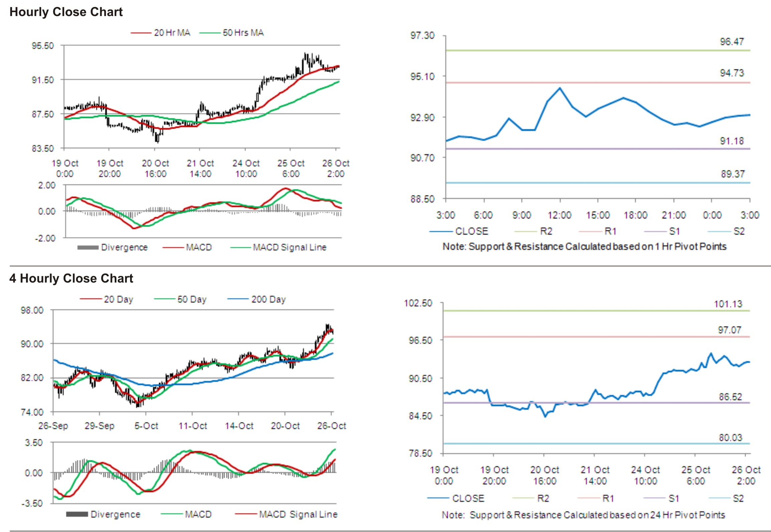Click the R2 value 96.47
This screenshot has height=532, width=771.
732,42
